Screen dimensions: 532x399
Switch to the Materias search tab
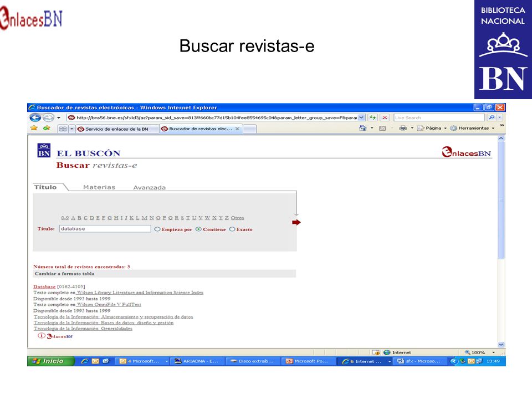click(x=99, y=187)
